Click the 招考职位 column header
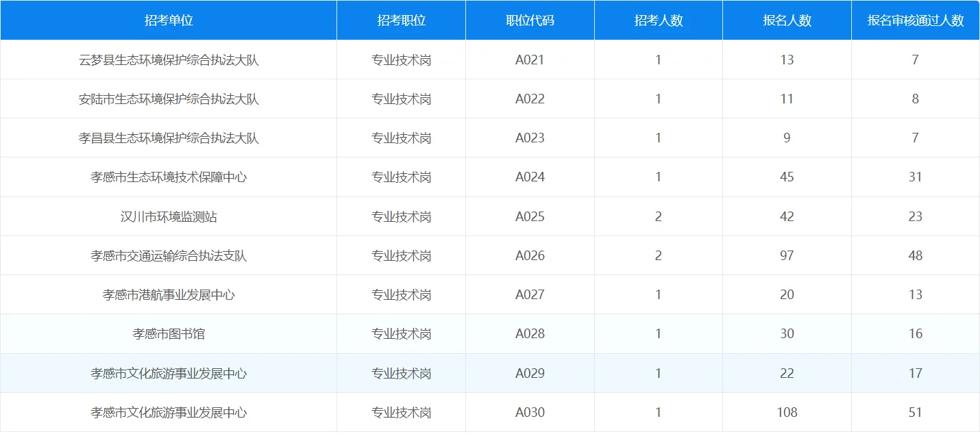This screenshot has height=434, width=980. [401, 20]
